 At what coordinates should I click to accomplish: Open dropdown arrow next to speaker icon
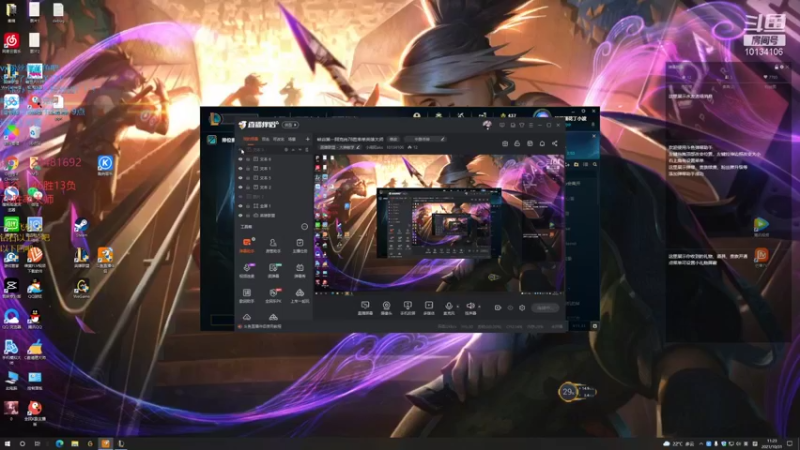479,306
